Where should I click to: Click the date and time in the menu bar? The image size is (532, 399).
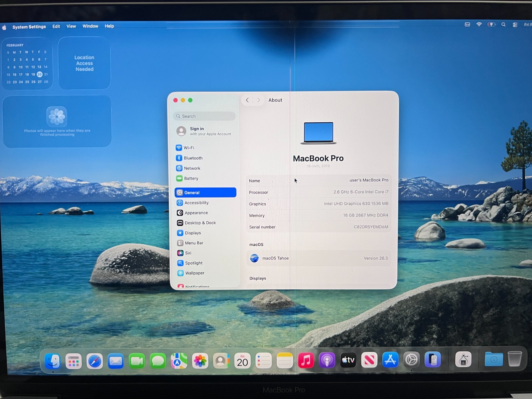click(x=527, y=25)
